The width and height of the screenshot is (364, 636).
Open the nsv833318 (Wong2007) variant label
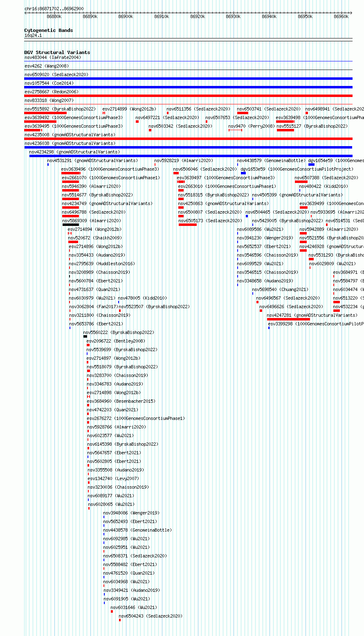(x=49, y=100)
